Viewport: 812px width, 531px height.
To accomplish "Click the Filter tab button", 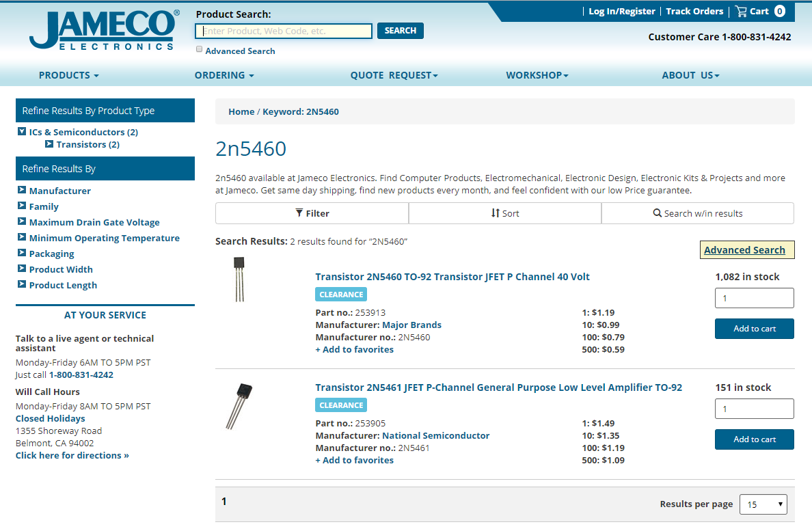I will pos(312,213).
